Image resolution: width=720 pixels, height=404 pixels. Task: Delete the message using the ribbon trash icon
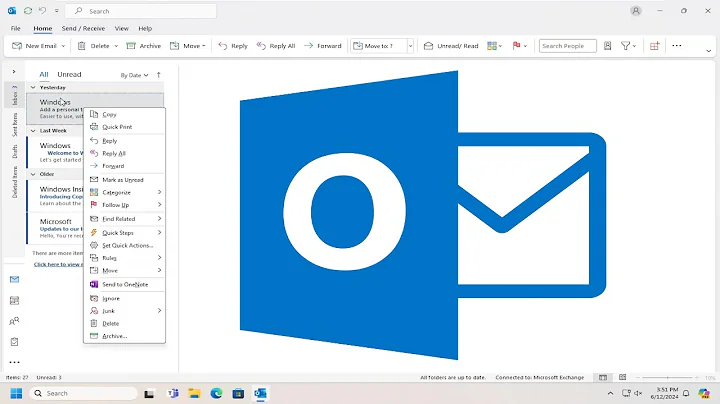[82, 46]
